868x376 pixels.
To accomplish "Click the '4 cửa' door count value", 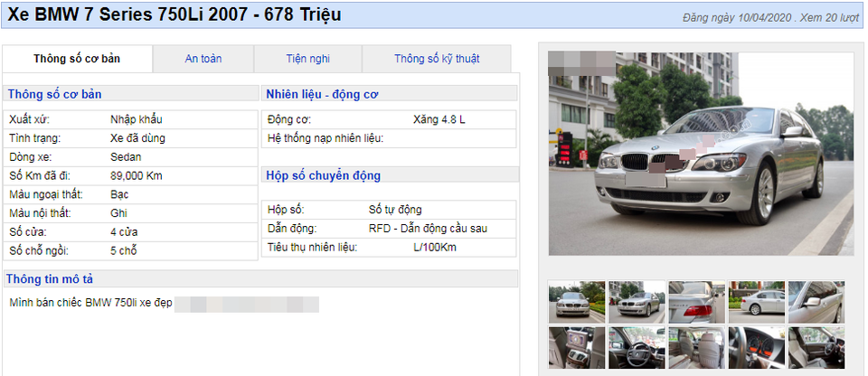I will pos(124,232).
